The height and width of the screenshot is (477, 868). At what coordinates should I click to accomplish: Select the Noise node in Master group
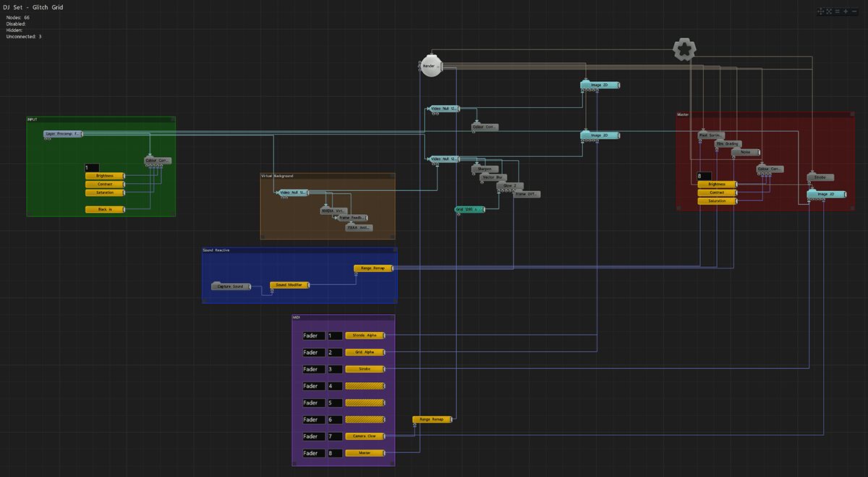[x=745, y=152]
